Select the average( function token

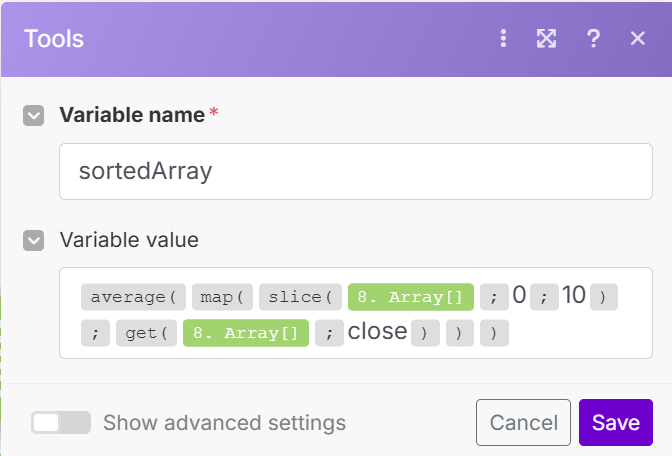(133, 297)
